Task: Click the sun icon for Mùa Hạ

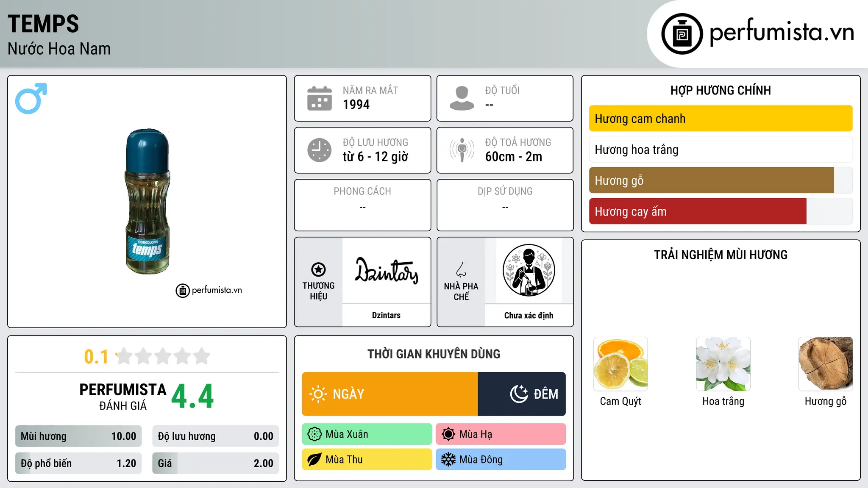Action: click(x=448, y=434)
